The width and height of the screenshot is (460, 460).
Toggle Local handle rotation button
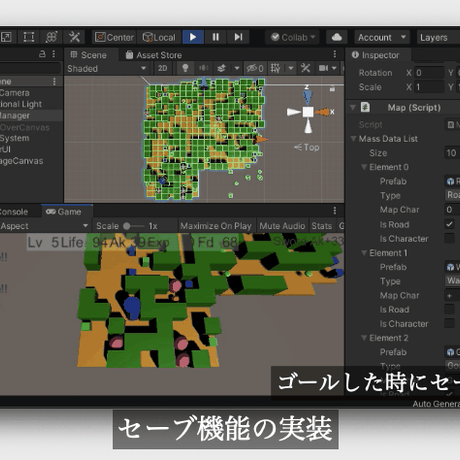[x=159, y=37]
